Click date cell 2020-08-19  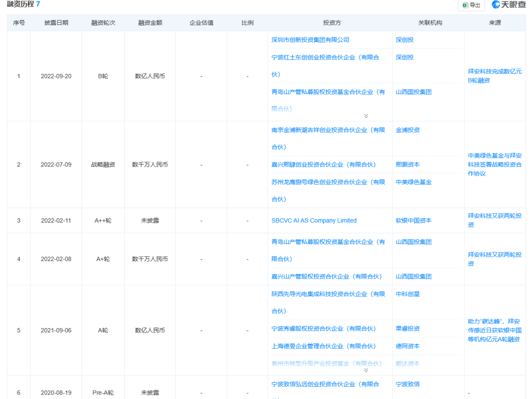click(56, 393)
